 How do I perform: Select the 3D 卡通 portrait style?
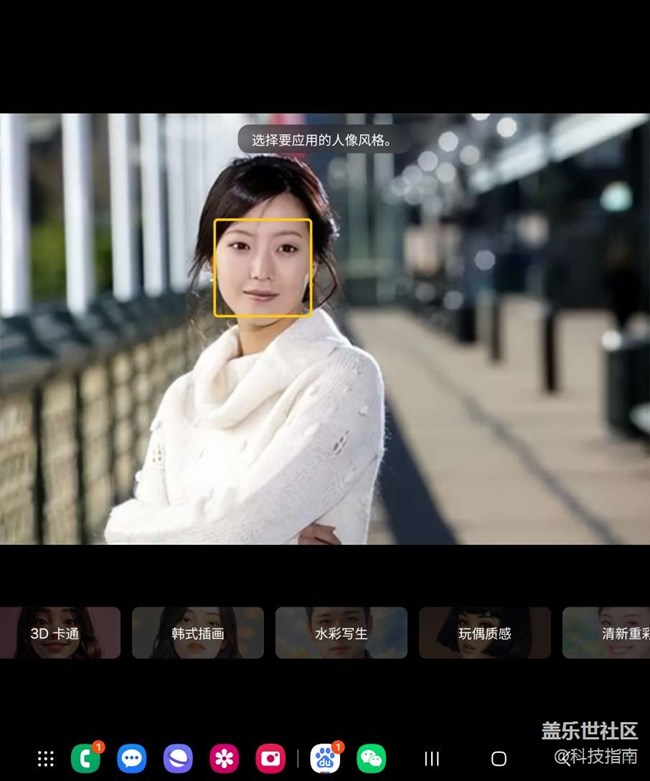pyautogui.click(x=60, y=633)
